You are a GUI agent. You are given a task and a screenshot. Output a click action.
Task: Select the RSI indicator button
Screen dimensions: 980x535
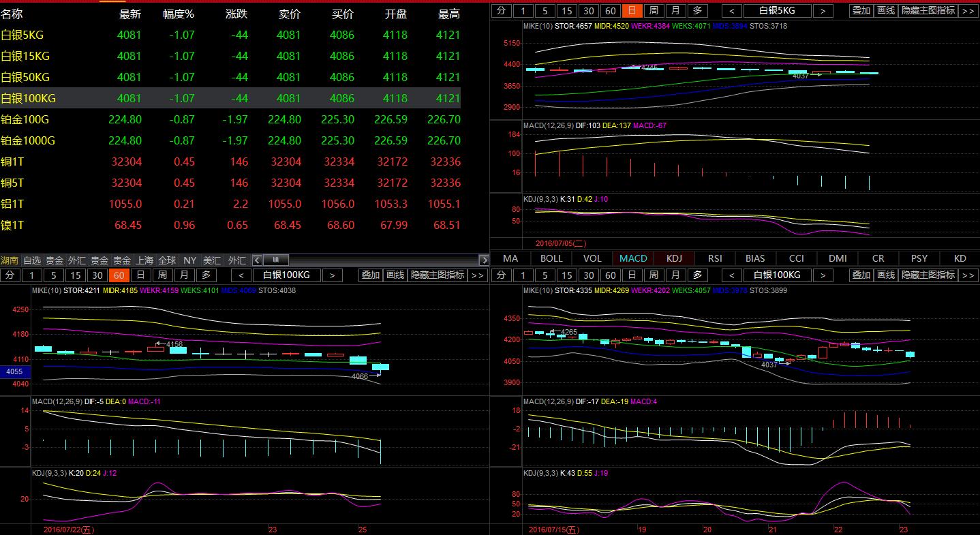(715, 258)
